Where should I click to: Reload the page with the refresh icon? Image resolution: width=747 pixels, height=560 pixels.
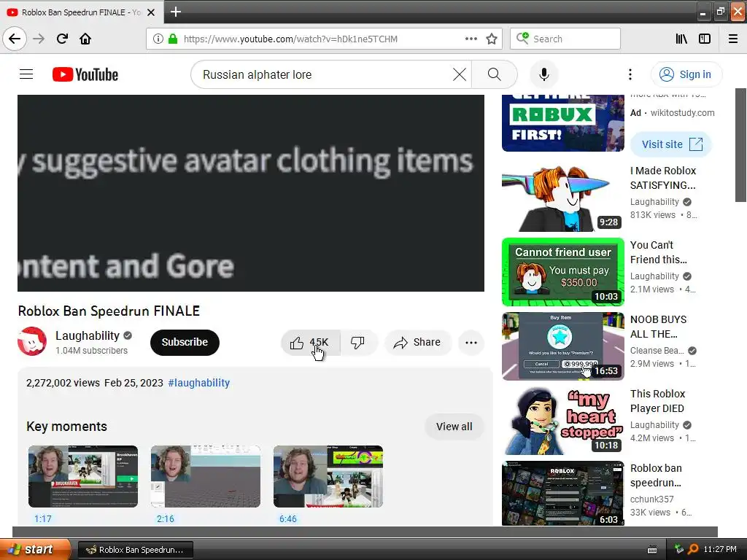pyautogui.click(x=62, y=39)
